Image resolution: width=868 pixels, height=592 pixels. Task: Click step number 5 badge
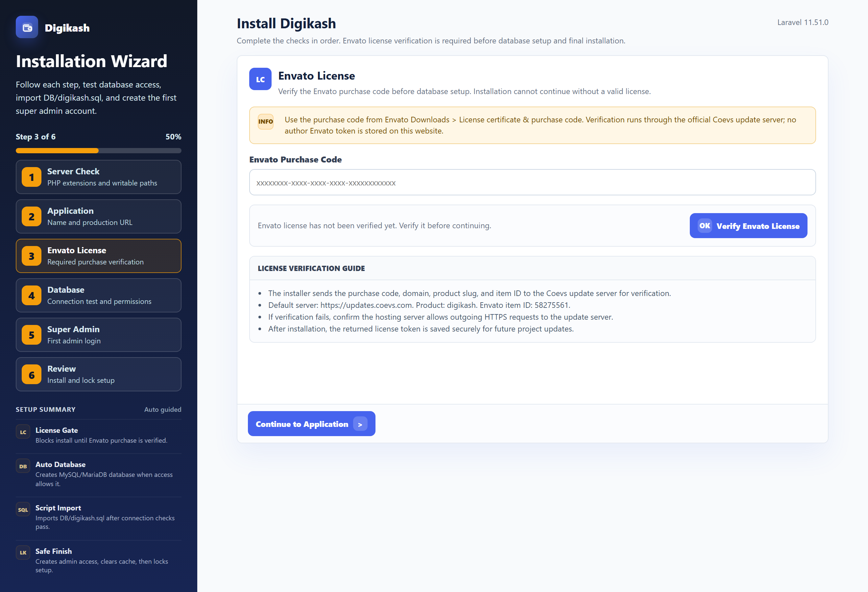tap(31, 335)
